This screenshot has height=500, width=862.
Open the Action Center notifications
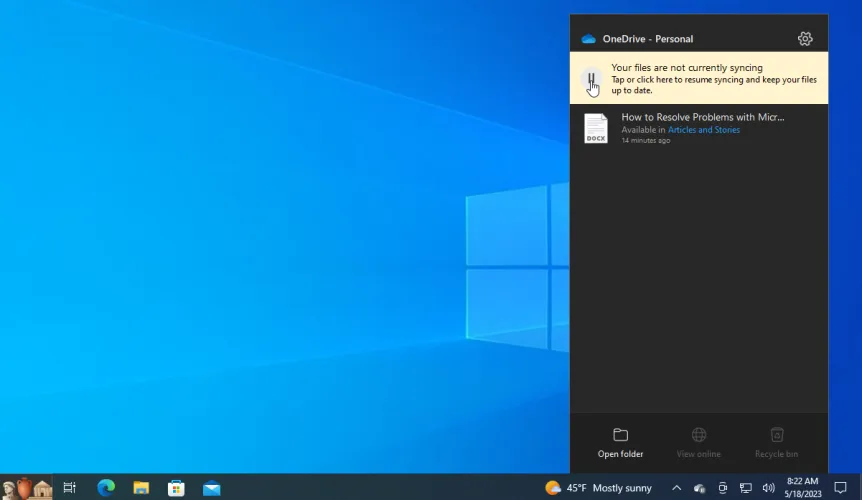pyautogui.click(x=840, y=488)
